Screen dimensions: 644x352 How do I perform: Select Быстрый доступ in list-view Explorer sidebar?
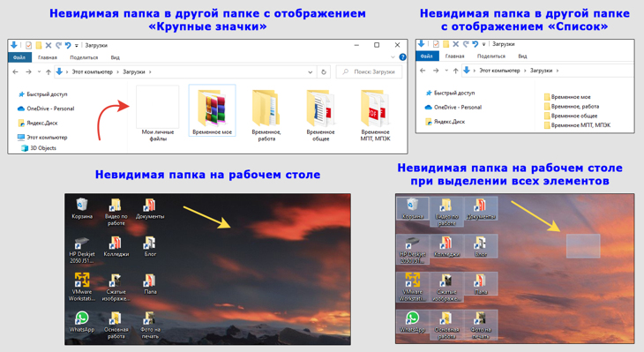click(450, 93)
